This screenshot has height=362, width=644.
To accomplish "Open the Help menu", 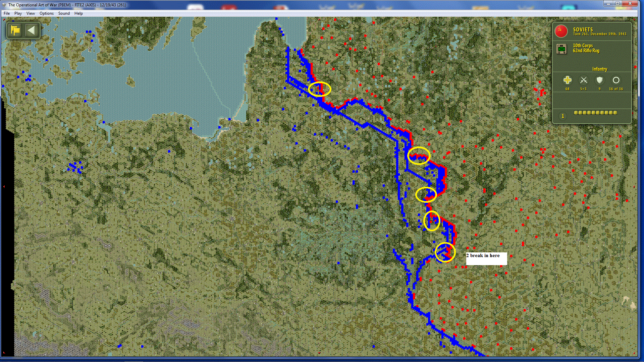I will (x=78, y=13).
